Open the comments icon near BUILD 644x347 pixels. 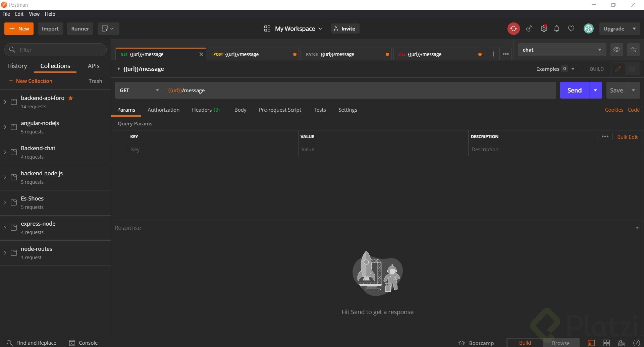[632, 69]
